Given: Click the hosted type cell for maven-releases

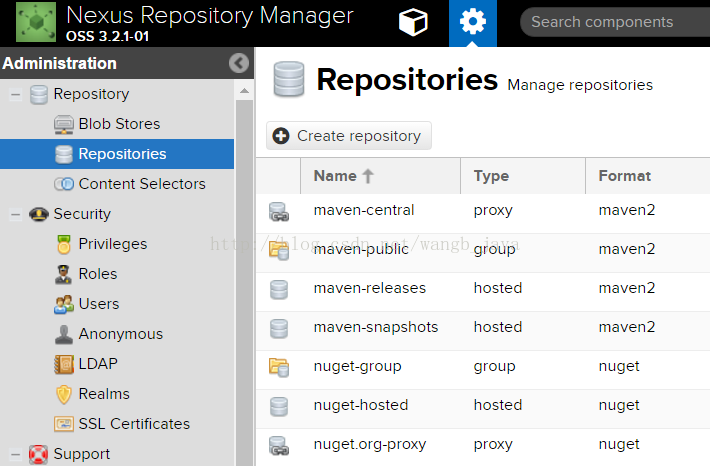Looking at the screenshot, I should [x=498, y=288].
